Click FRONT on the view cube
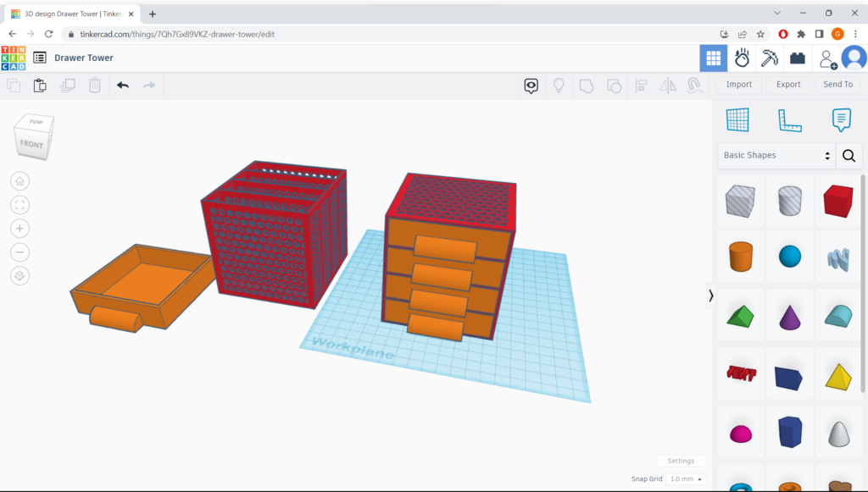The height and width of the screenshot is (492, 868). pyautogui.click(x=31, y=143)
